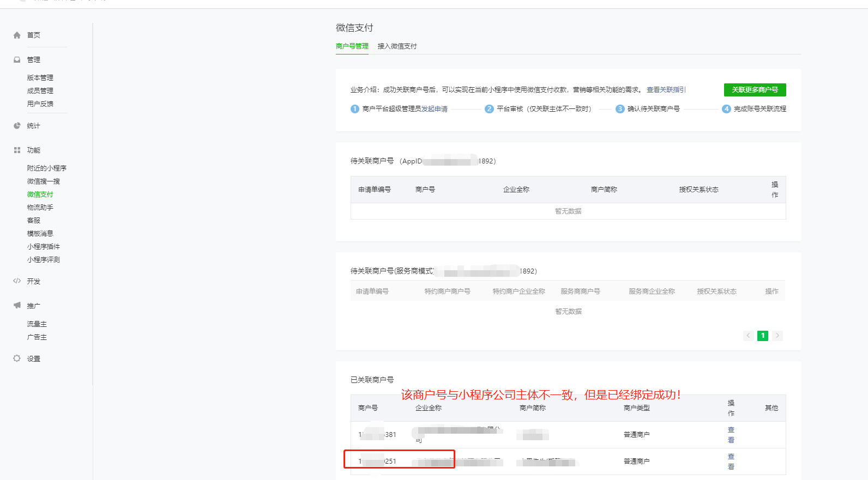Viewport: 868px width, 480px height.
Task: Click 查看 for merchant ending 251
Action: [x=731, y=461]
